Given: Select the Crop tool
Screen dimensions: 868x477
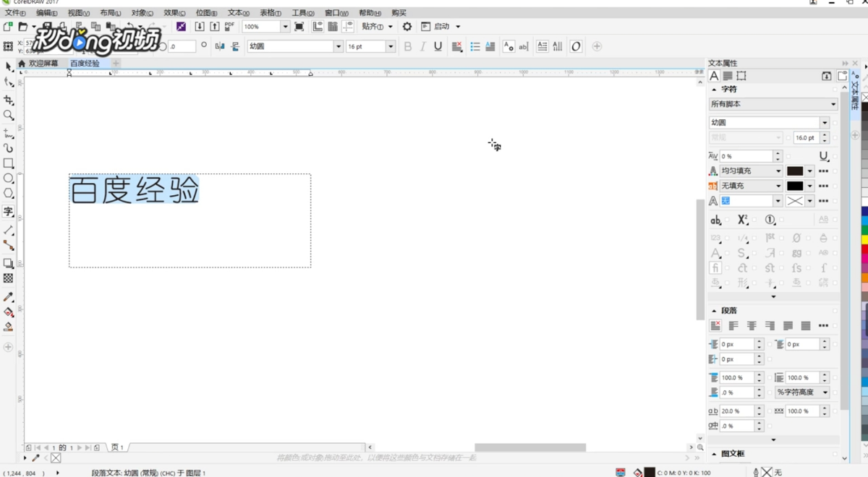Looking at the screenshot, I should (x=9, y=100).
